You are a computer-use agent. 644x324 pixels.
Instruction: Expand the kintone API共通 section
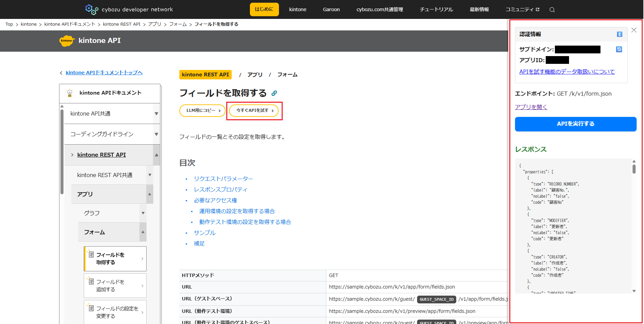click(x=156, y=114)
